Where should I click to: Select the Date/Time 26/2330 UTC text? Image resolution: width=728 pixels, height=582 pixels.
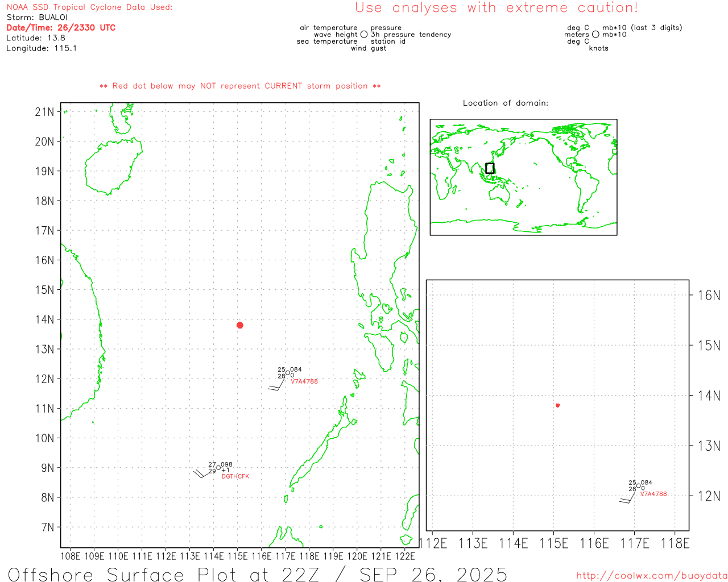click(x=61, y=27)
